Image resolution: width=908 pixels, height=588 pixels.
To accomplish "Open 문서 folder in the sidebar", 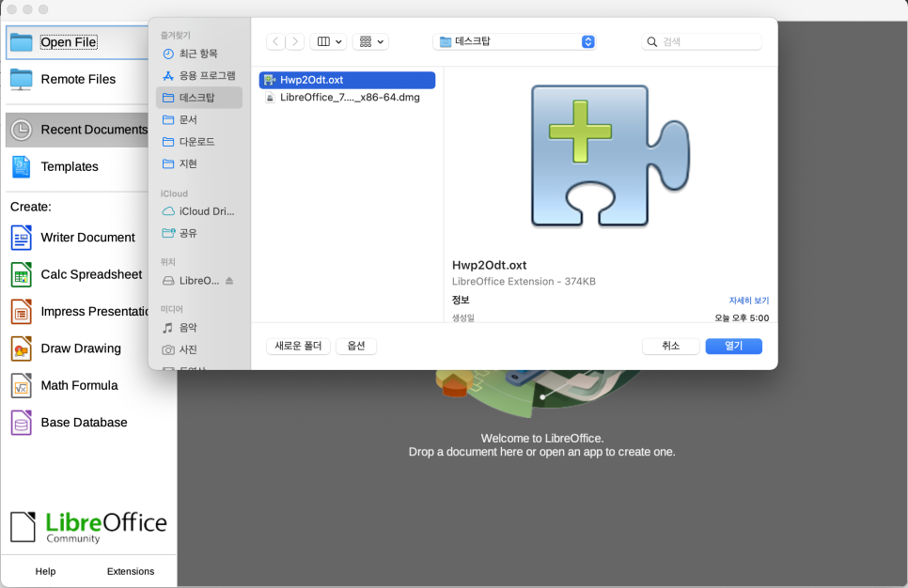I will click(x=198, y=120).
